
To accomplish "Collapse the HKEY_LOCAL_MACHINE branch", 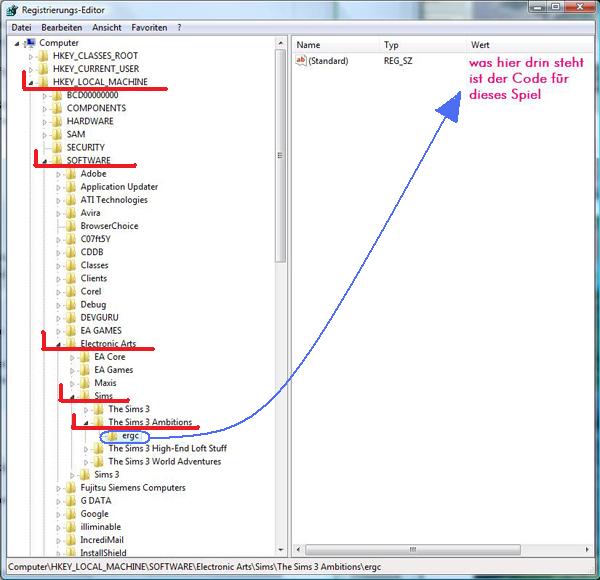I will (x=31, y=83).
